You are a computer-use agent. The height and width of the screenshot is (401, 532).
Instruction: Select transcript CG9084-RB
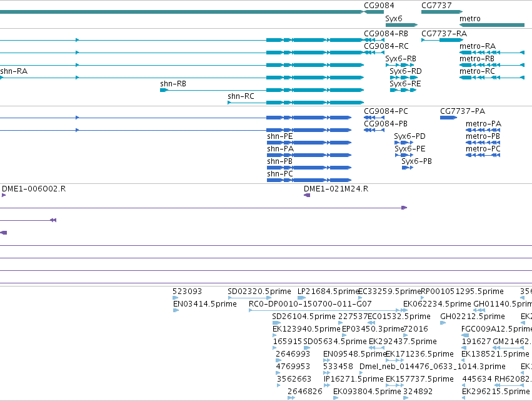(x=374, y=40)
